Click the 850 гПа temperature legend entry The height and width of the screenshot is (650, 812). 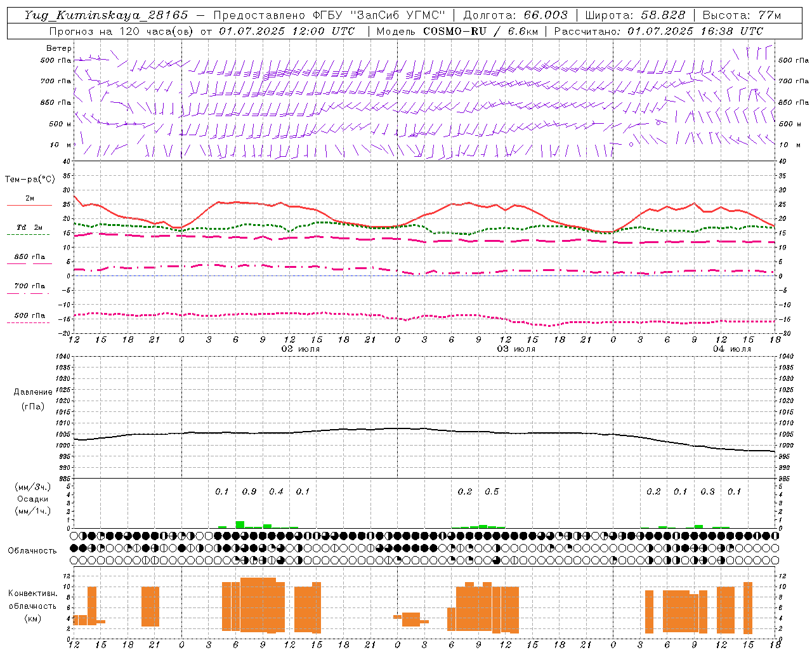(30, 256)
